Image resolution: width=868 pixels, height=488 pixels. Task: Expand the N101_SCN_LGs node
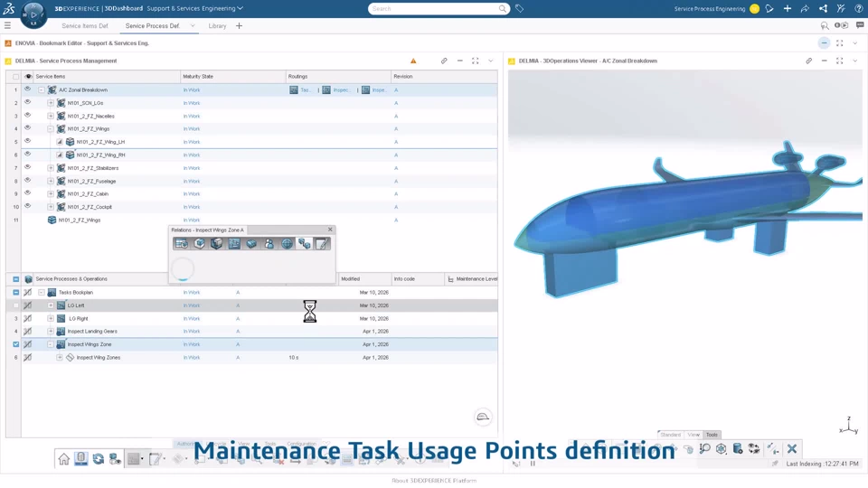(51, 103)
